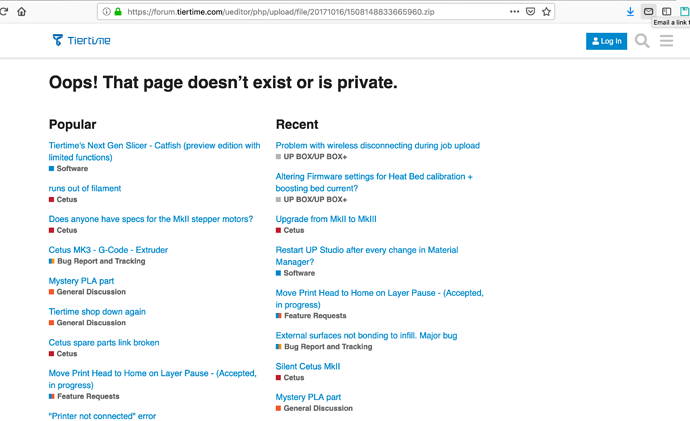This screenshot has width=690, height=421.
Task: Select Cetus category under stepper motors topic
Action: pos(63,230)
